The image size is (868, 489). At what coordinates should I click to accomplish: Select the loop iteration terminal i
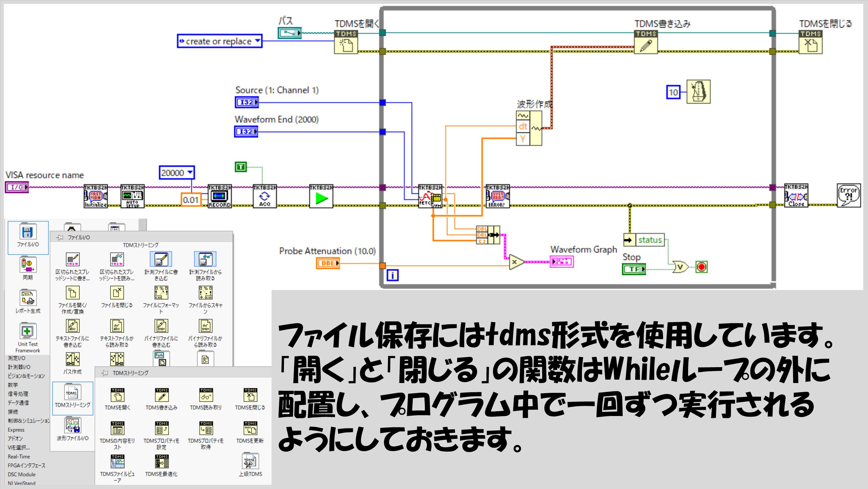point(392,275)
